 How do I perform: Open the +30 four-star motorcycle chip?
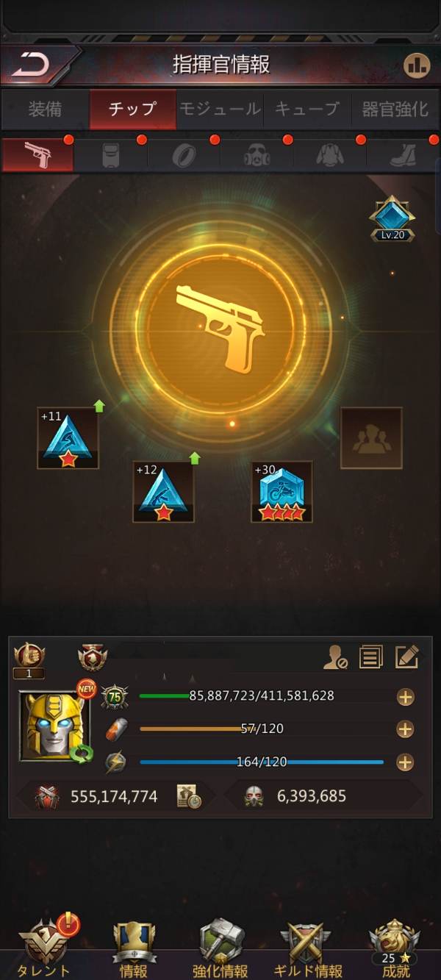(282, 492)
